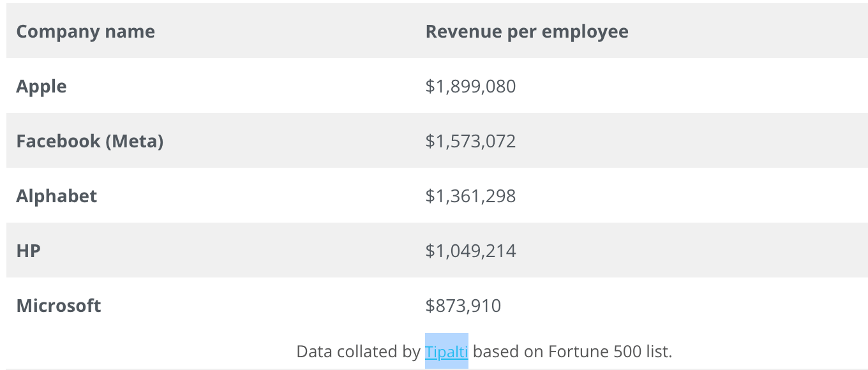Click the $1,573,072 revenue value
Viewport: 868px width, 370px height.
471,141
